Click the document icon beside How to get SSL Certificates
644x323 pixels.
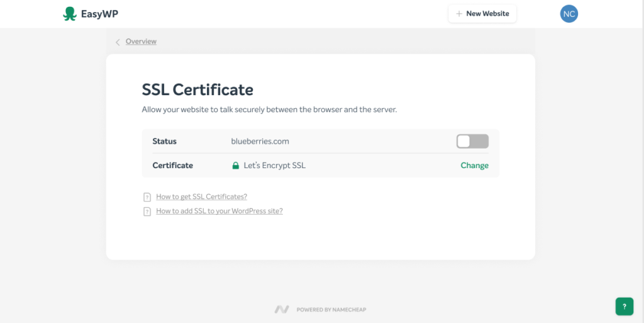tap(147, 197)
